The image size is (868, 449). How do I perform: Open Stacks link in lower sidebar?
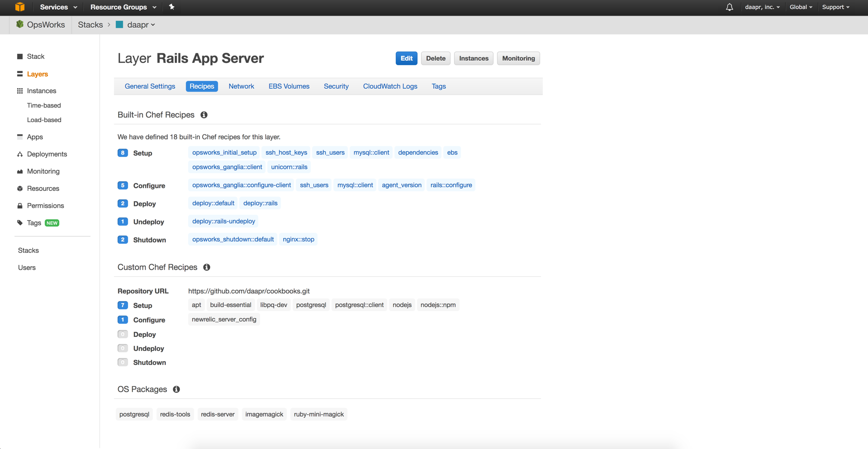(x=28, y=251)
